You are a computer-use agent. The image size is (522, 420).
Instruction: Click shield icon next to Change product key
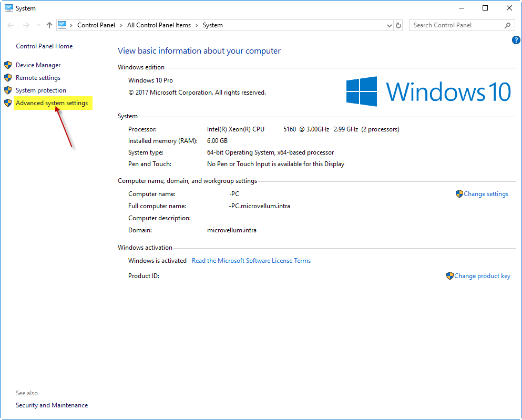click(450, 275)
